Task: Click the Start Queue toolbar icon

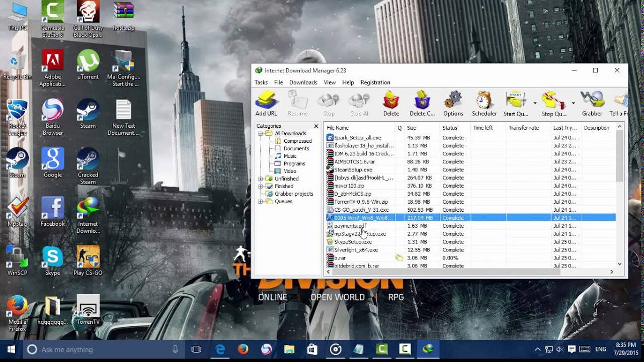Action: point(516,104)
